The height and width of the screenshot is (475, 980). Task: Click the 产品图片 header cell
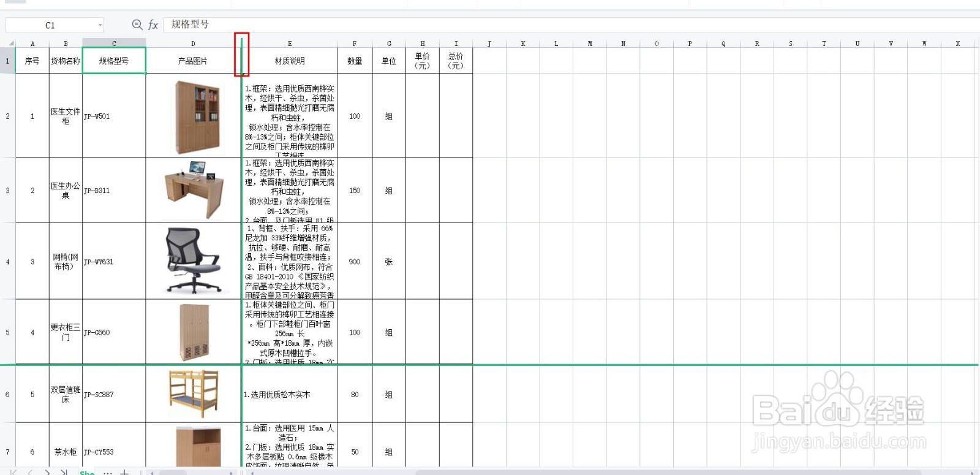click(194, 61)
